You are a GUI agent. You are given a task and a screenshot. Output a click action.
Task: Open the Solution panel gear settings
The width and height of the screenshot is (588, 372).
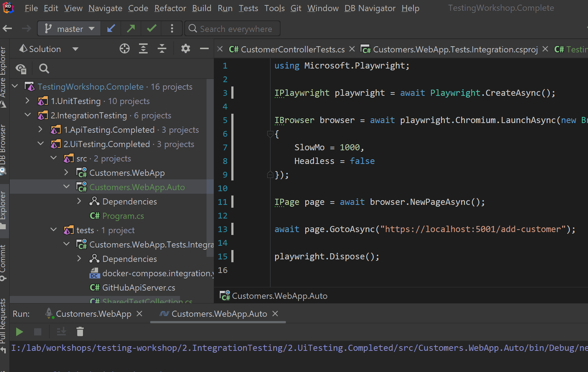(185, 49)
